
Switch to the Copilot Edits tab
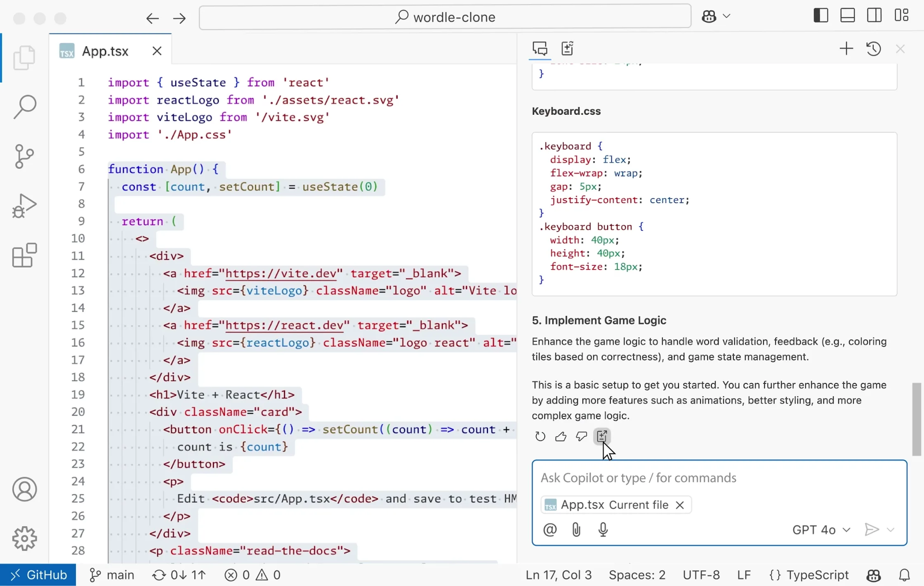coord(568,49)
